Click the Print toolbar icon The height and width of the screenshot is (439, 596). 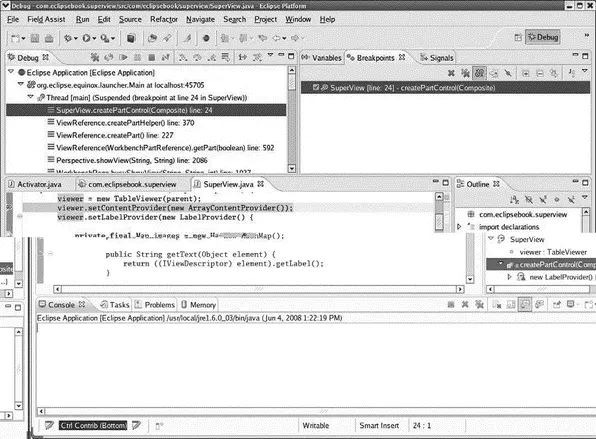click(x=49, y=38)
